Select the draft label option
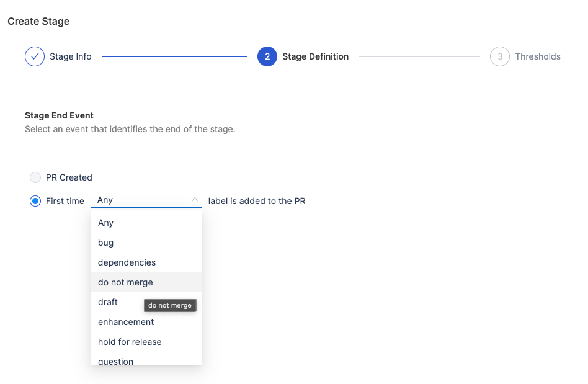The height and width of the screenshot is (384, 588). point(108,302)
